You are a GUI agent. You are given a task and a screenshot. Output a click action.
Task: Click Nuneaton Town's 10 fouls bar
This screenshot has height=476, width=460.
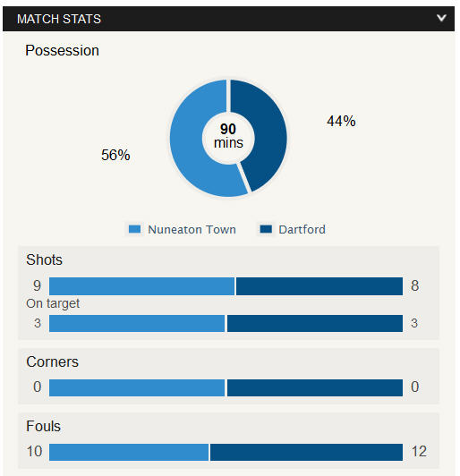click(x=129, y=452)
